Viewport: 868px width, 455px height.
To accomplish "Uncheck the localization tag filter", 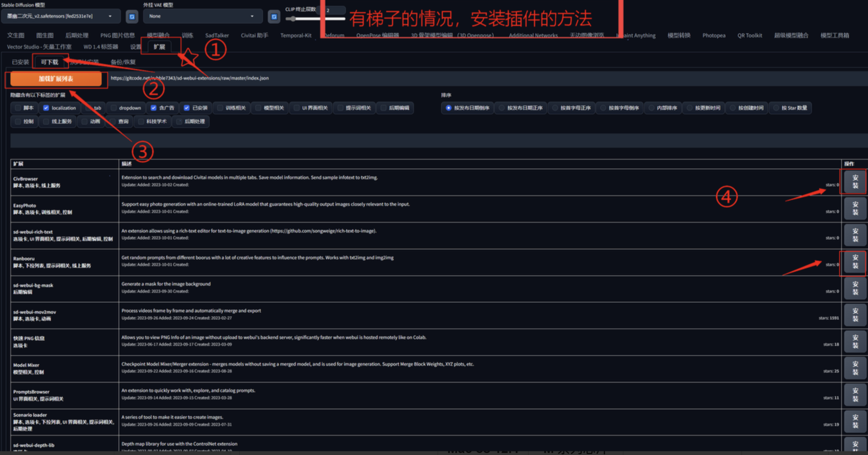I will (x=46, y=108).
